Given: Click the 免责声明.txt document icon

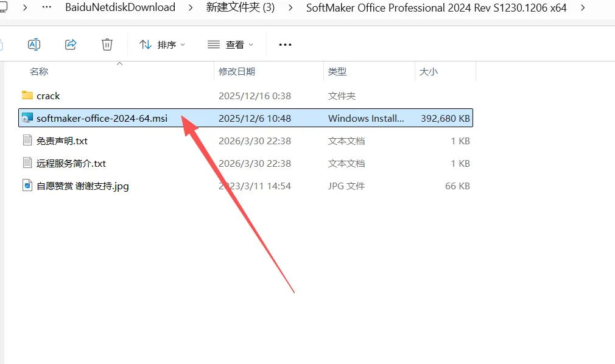Looking at the screenshot, I should 27,140.
